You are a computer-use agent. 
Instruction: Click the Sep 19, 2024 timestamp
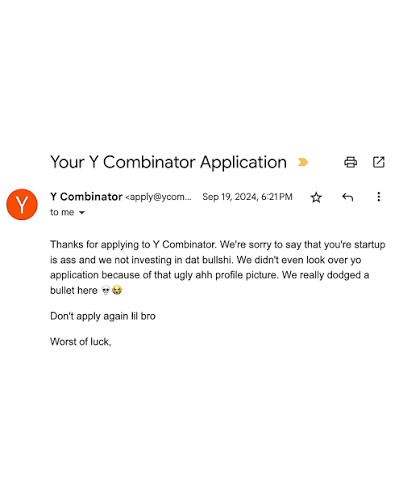[x=247, y=197]
